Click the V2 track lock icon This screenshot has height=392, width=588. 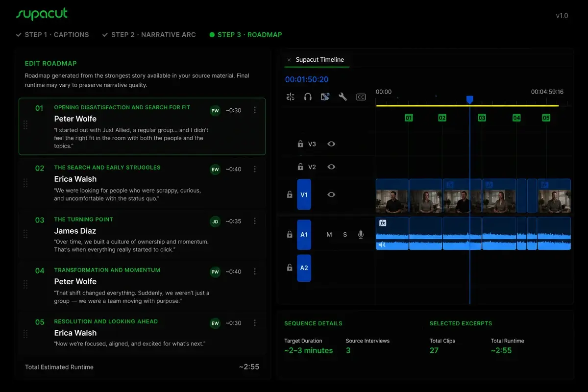(x=300, y=167)
